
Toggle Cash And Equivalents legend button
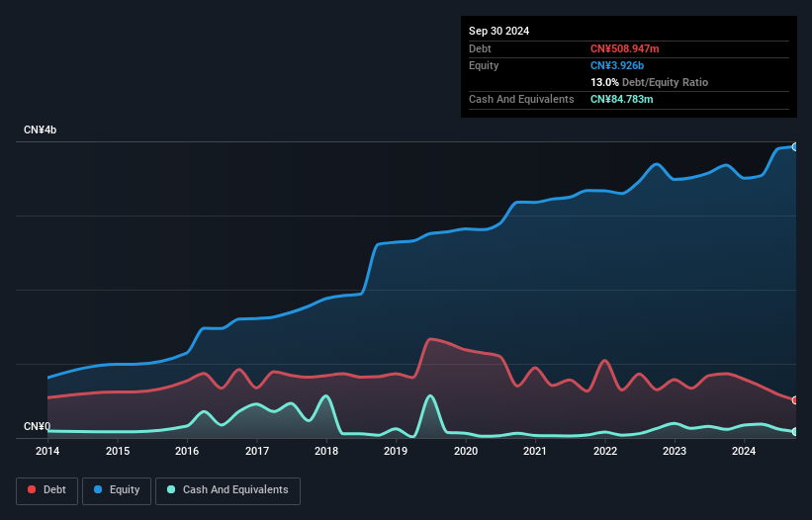[x=227, y=490]
